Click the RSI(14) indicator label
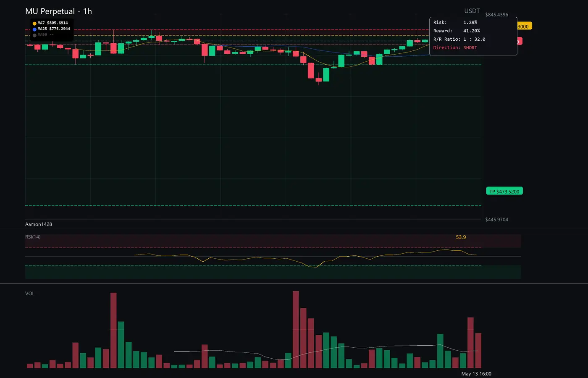This screenshot has width=588, height=378. coord(33,237)
